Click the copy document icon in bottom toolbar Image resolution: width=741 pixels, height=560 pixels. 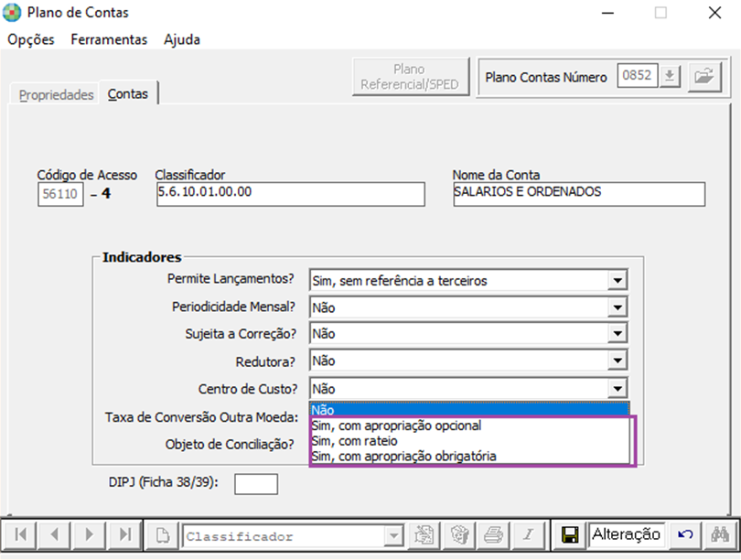click(x=424, y=535)
